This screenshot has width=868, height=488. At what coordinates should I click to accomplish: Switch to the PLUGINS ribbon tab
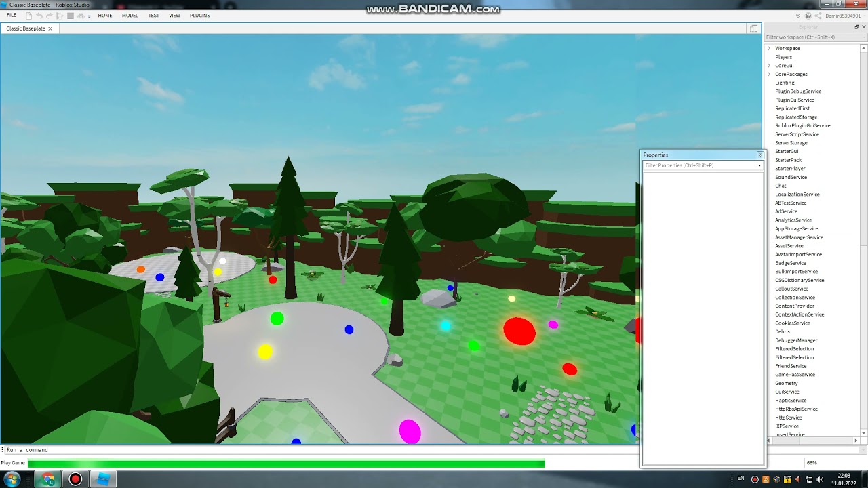click(200, 15)
